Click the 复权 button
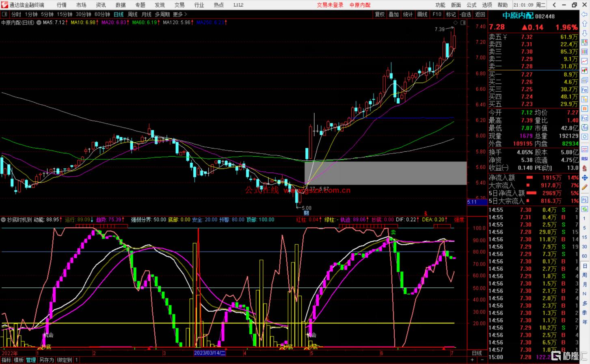Viewport: 590px width, 364px height. pyautogui.click(x=380, y=14)
